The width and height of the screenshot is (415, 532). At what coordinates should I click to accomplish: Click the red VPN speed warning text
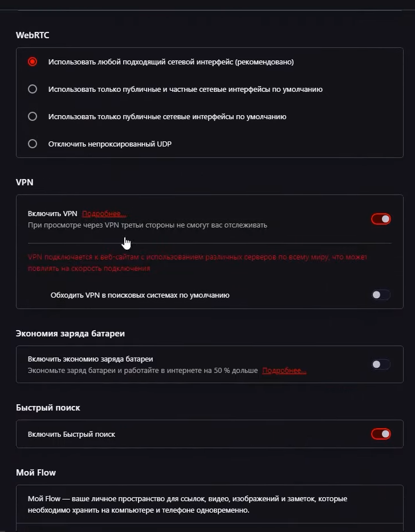197,263
